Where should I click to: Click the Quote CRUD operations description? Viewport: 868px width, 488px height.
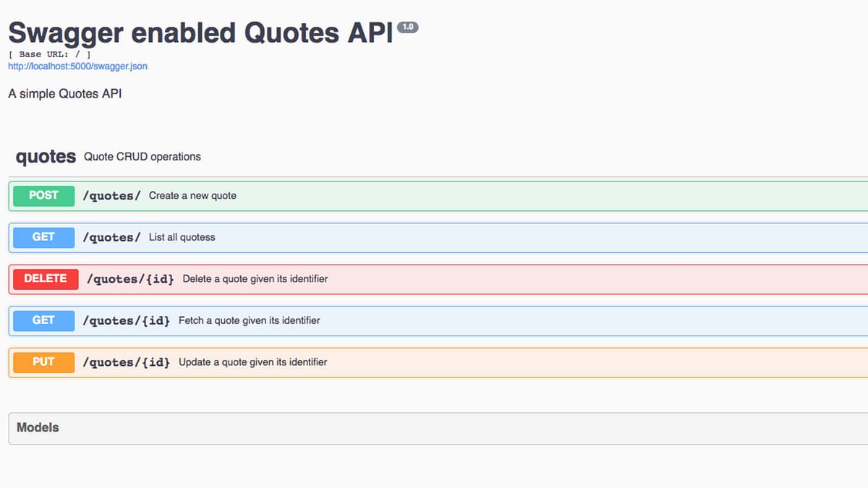coord(142,157)
